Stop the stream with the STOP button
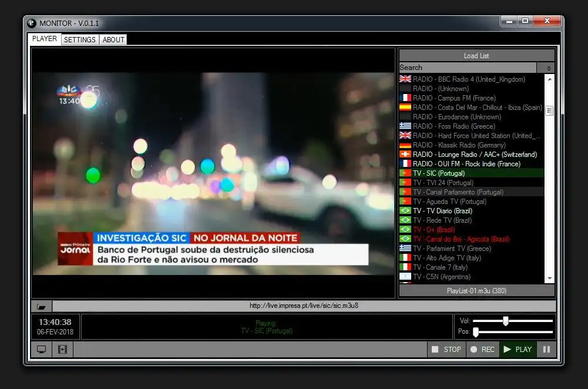The image size is (588, 389). pos(446,350)
